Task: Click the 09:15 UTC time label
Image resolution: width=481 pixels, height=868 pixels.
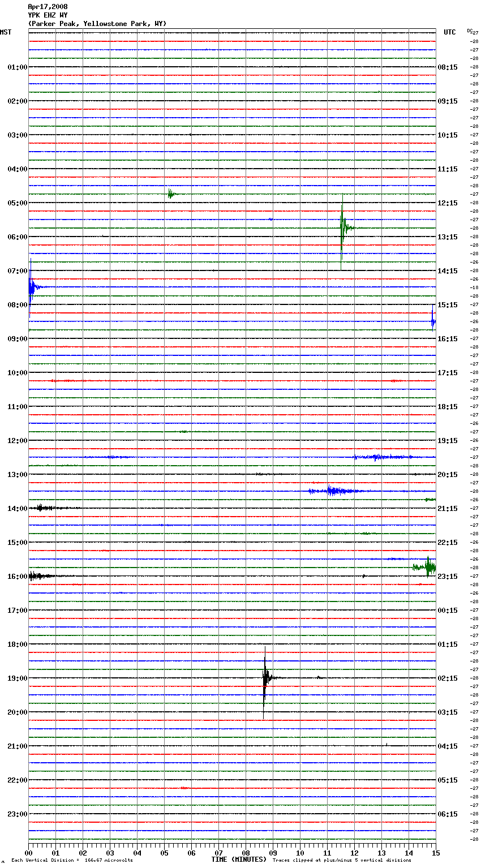Action: tap(448, 101)
